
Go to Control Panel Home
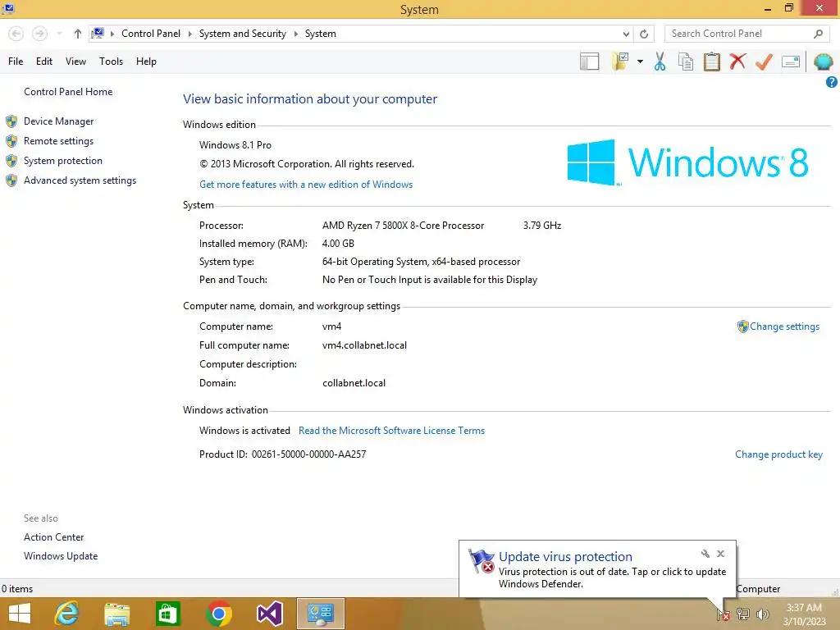click(x=68, y=92)
